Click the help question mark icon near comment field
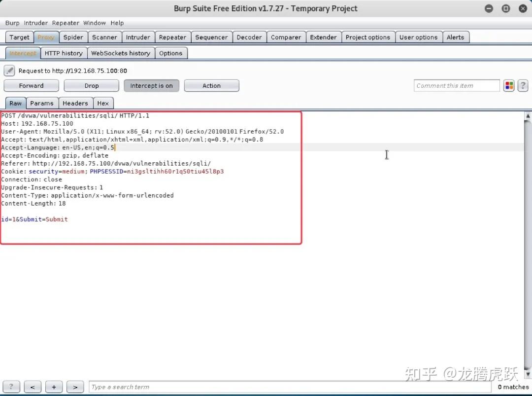The image size is (532, 396). click(523, 85)
